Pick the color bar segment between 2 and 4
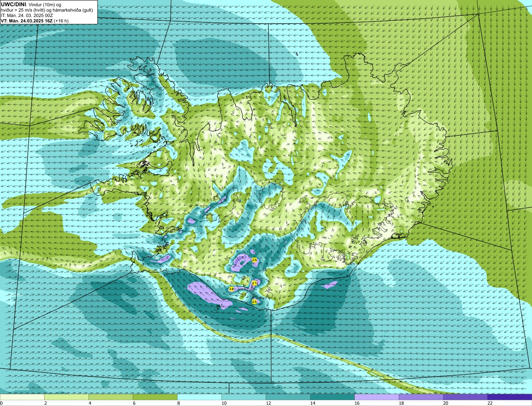This screenshot has width=532, height=406. [x=66, y=397]
